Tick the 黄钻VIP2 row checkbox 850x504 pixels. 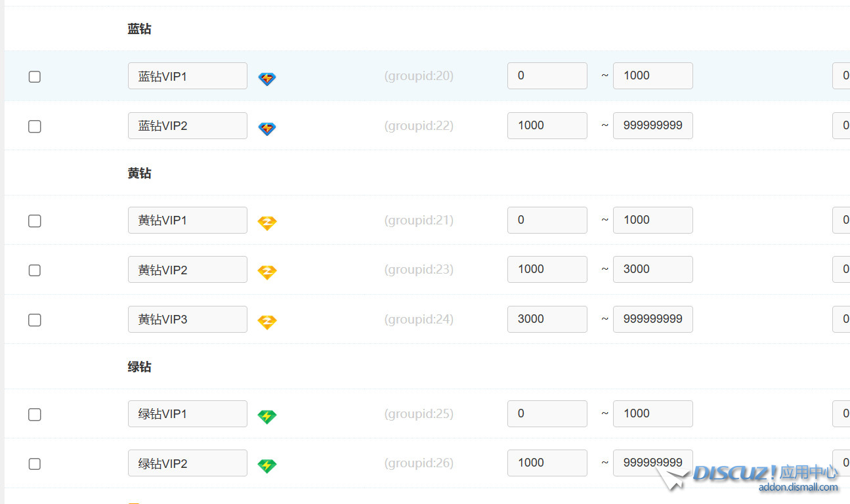tap(35, 270)
